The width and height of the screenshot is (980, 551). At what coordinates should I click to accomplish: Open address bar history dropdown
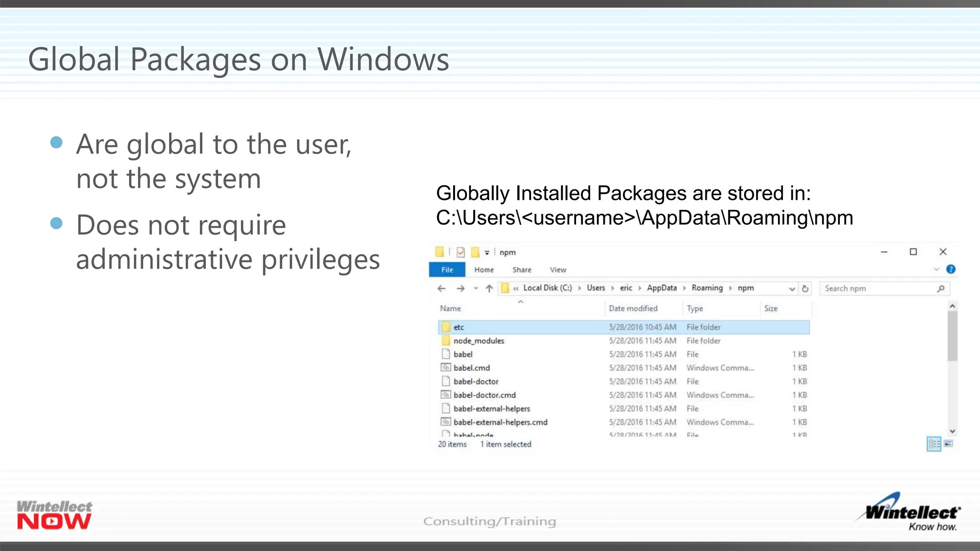[792, 288]
